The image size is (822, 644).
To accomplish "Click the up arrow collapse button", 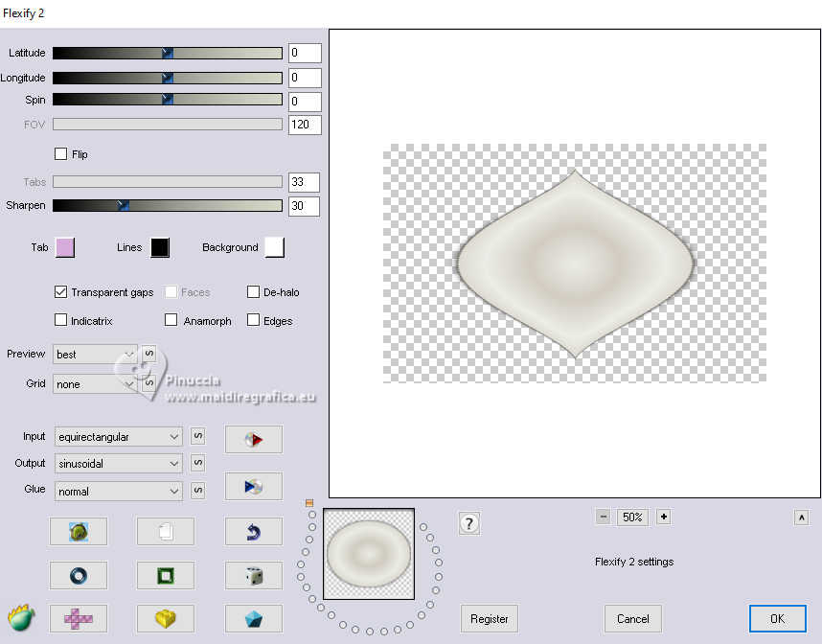I will click(802, 517).
